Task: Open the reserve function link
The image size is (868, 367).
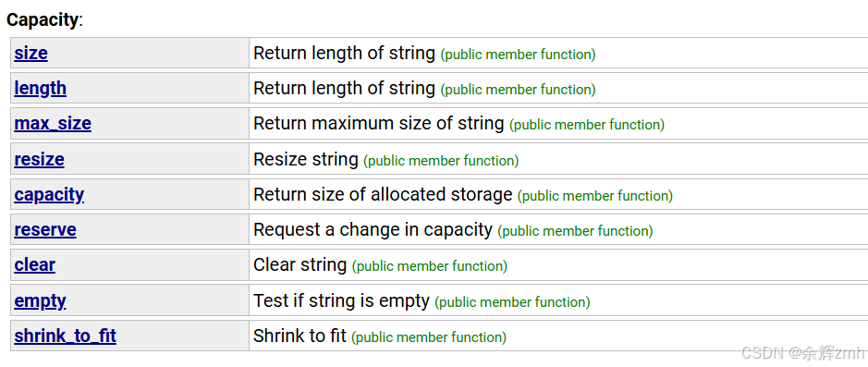Action: 45,229
